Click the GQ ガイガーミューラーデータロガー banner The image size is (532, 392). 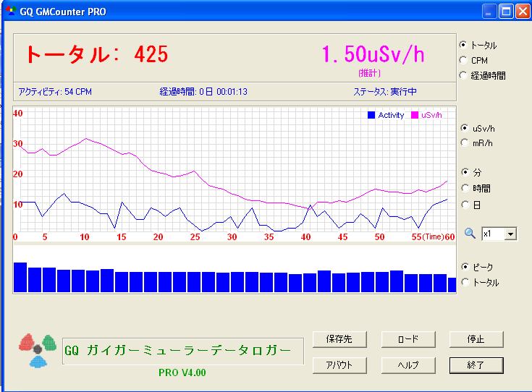(x=183, y=351)
